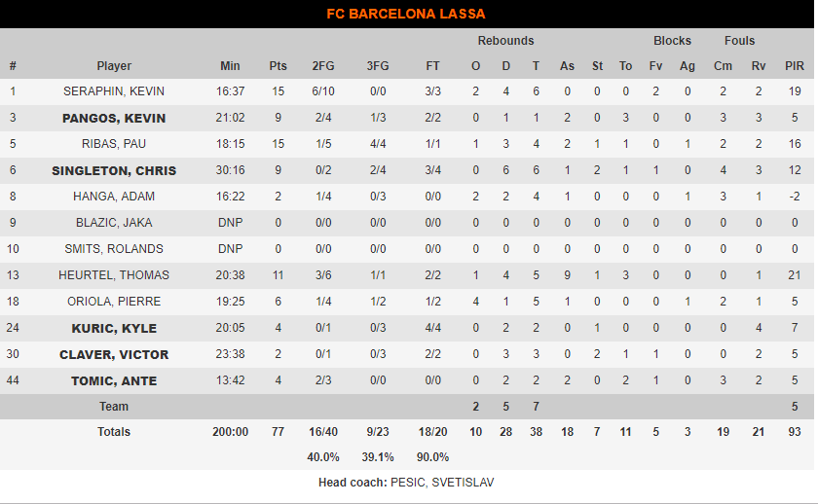Viewport: 818px width, 504px height.
Task: Click the Min column header
Action: tap(230, 66)
